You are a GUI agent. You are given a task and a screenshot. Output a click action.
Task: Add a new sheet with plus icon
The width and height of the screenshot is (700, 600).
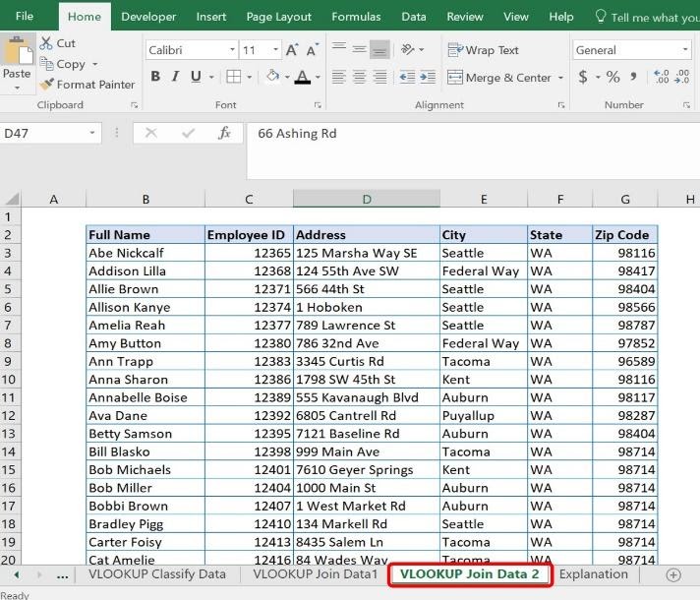pyautogui.click(x=673, y=574)
